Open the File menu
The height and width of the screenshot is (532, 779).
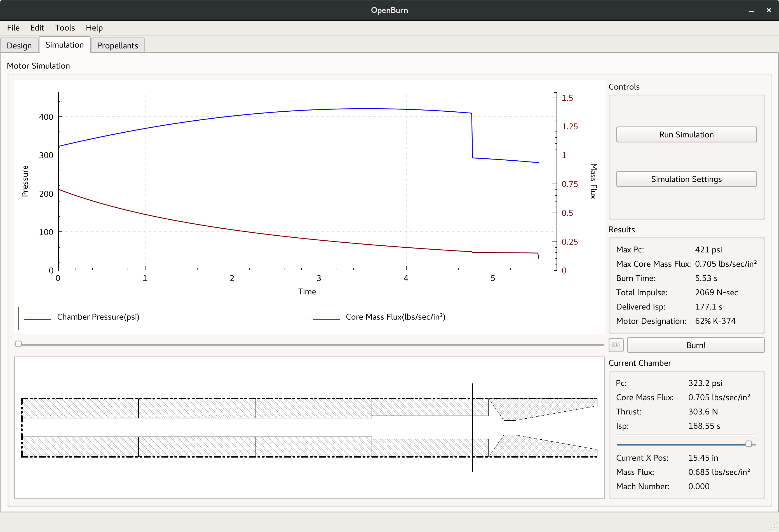(13, 28)
